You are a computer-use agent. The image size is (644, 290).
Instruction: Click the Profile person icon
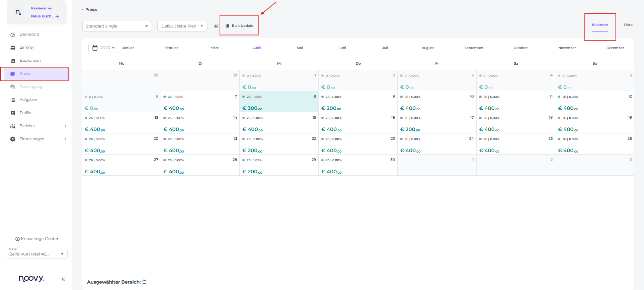13,113
